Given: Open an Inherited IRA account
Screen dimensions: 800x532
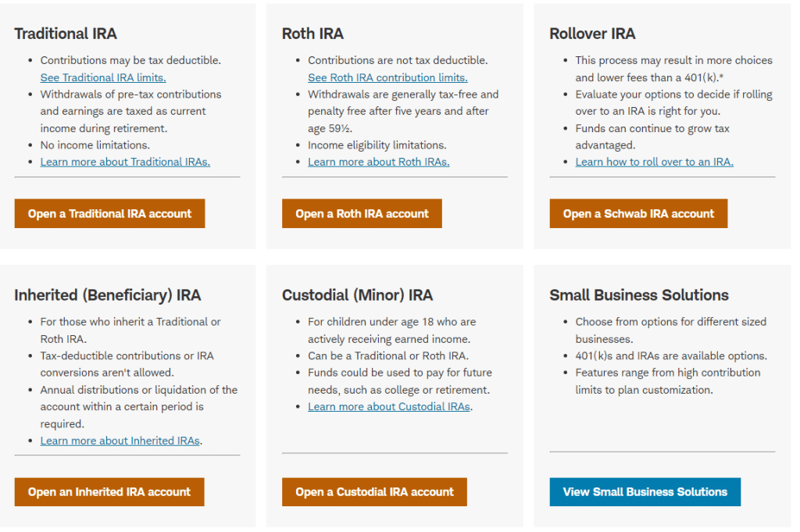Looking at the screenshot, I should (x=109, y=491).
